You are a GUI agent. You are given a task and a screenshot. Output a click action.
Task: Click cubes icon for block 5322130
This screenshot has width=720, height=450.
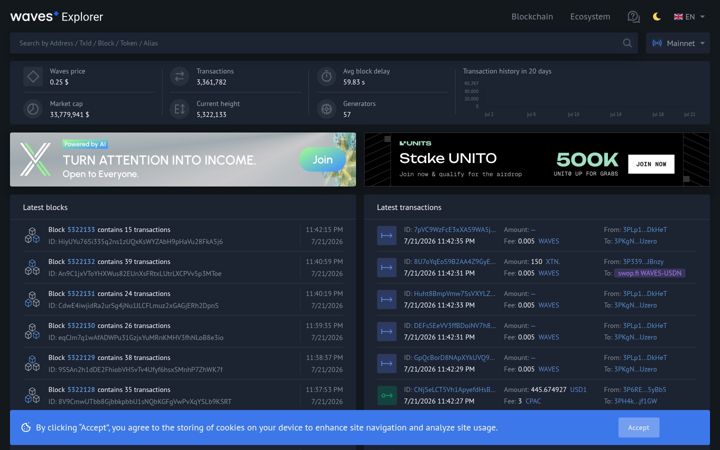pyautogui.click(x=32, y=332)
